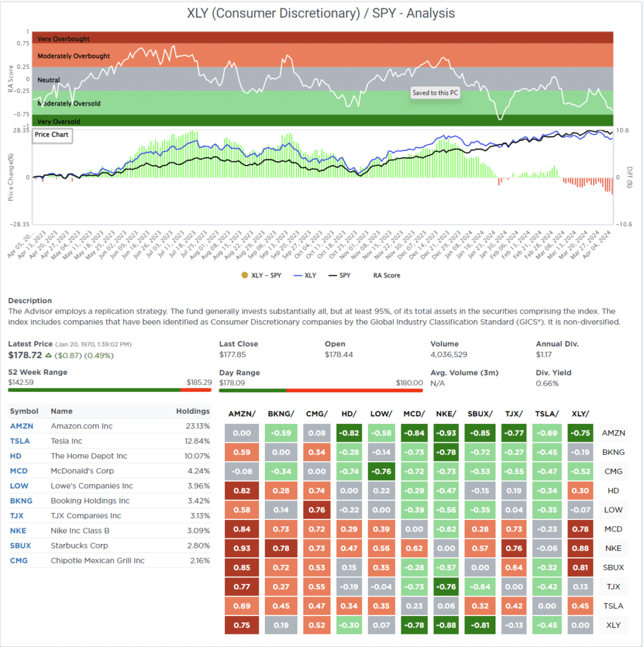Select the TSLA/ matrix column header

pyautogui.click(x=547, y=413)
